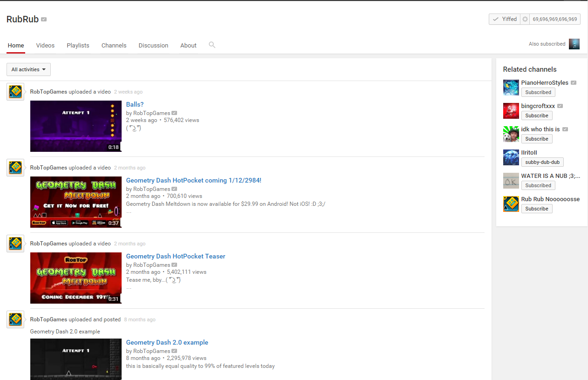Toggle Subscribed button under PianoHerroStyles
Viewport: 588px width, 380px height.
click(x=538, y=92)
